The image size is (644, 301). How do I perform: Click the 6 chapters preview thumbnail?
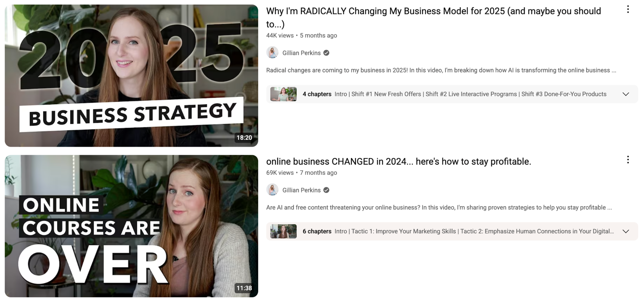coord(283,231)
